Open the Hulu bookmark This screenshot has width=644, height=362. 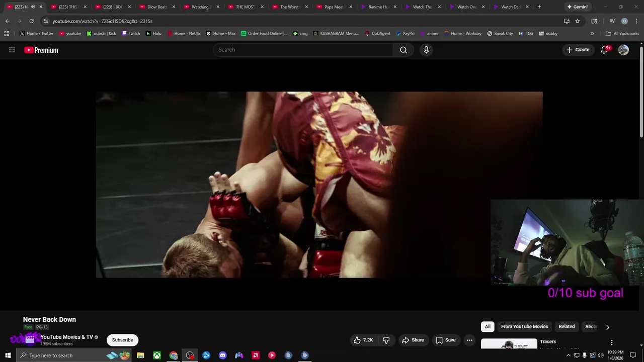[x=153, y=33]
